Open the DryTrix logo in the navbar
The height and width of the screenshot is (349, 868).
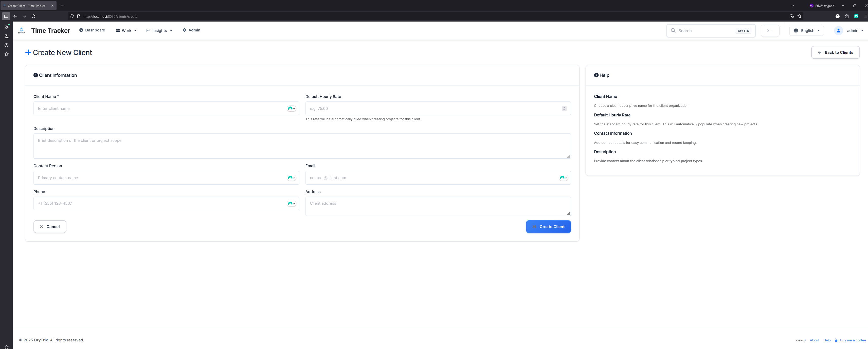[x=21, y=30]
